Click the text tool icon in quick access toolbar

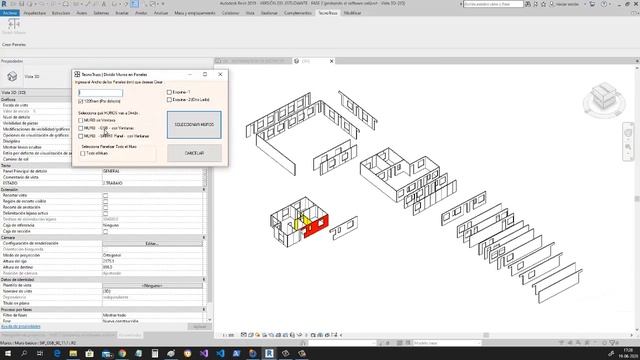coord(104,4)
